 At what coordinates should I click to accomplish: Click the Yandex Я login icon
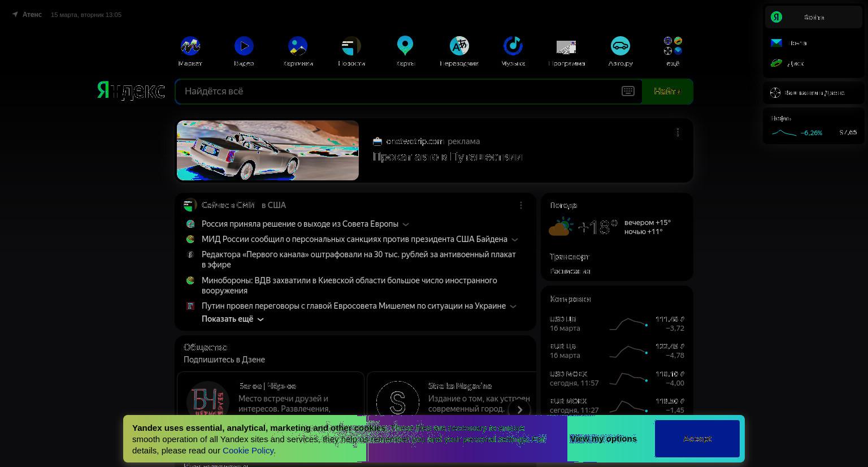[776, 17]
